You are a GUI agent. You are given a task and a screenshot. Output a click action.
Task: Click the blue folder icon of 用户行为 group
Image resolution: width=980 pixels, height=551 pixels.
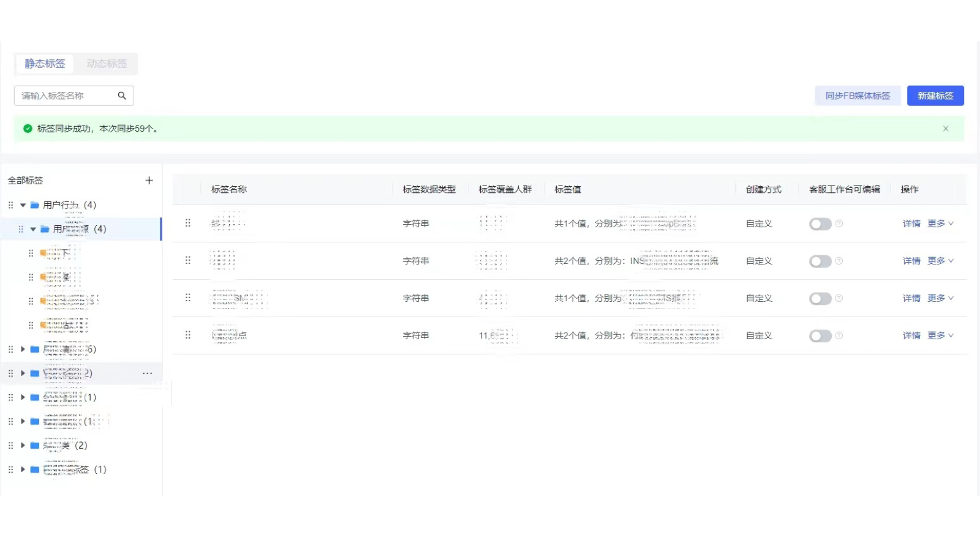34,205
